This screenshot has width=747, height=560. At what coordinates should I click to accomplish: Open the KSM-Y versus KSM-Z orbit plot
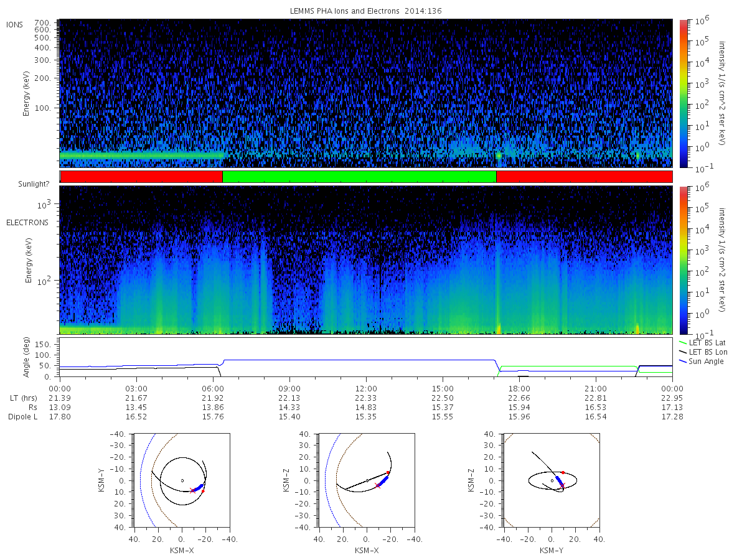tap(551, 480)
